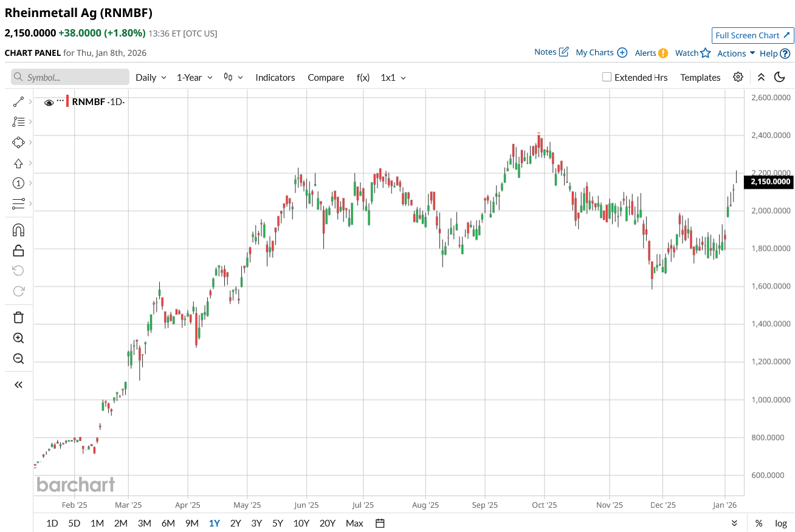The height and width of the screenshot is (532, 795).
Task: Click the zoom out magnifier icon
Action: pyautogui.click(x=18, y=359)
